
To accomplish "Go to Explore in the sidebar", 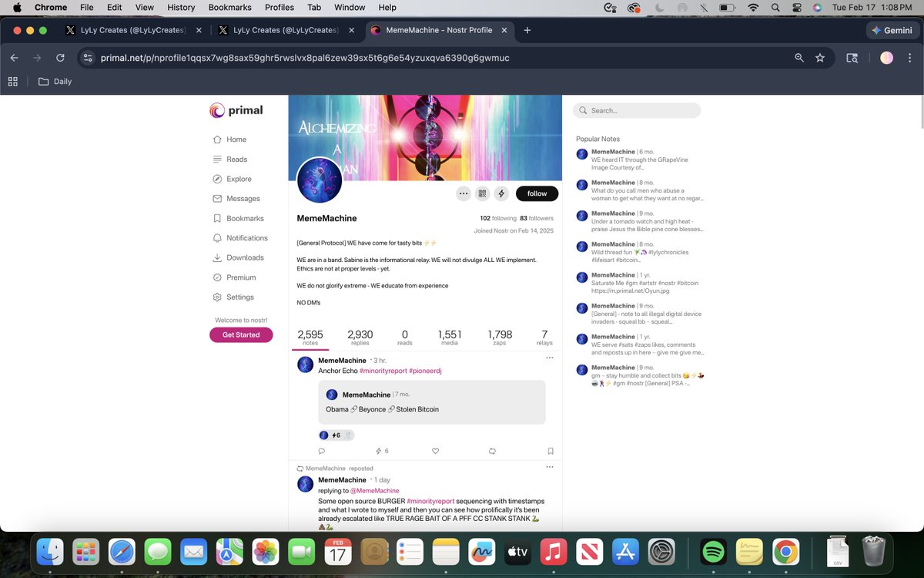I will (x=233, y=179).
